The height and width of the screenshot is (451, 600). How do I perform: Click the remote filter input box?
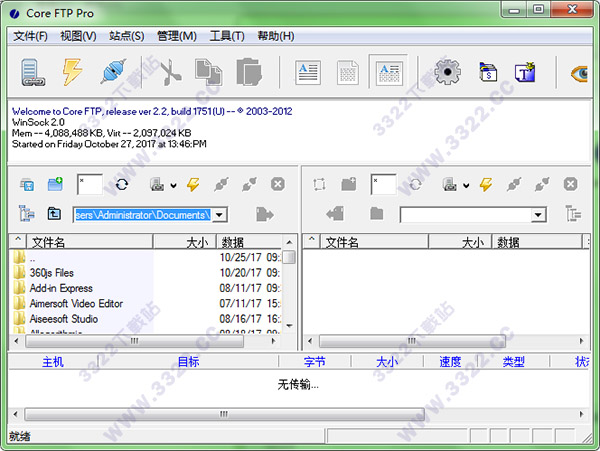tap(383, 185)
